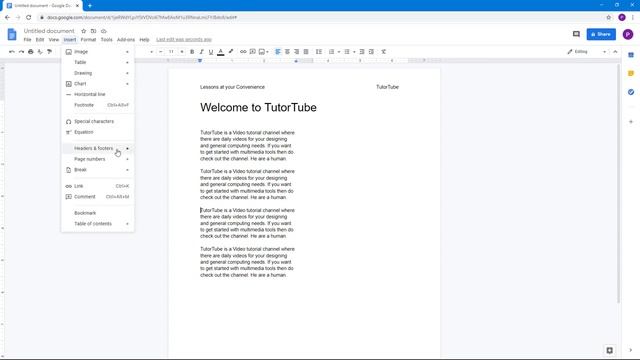Check the cloud save status icon
Screen dimensions: 640x360
[104, 31]
